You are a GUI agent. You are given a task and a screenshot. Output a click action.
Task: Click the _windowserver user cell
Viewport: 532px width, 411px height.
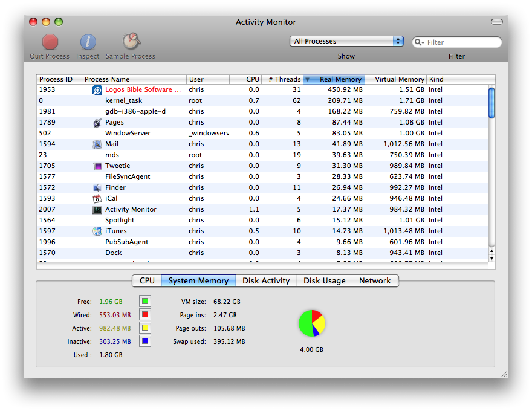(209, 133)
